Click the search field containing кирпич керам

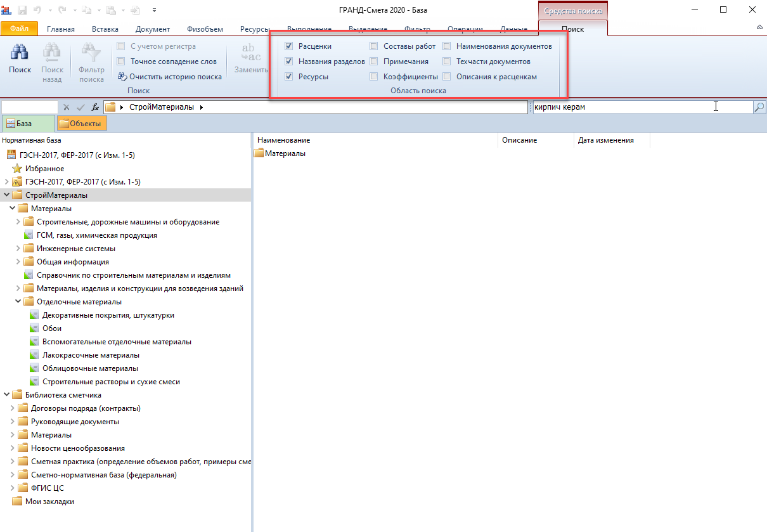click(x=642, y=107)
